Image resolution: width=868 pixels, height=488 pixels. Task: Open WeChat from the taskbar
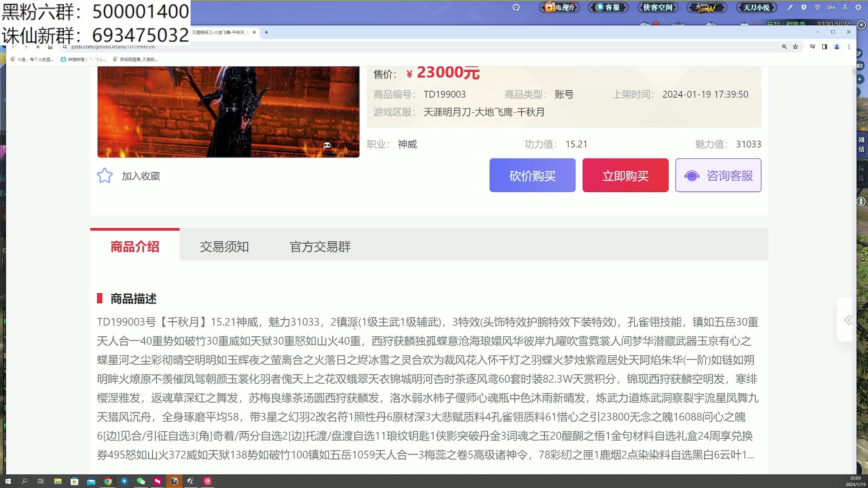[x=141, y=481]
